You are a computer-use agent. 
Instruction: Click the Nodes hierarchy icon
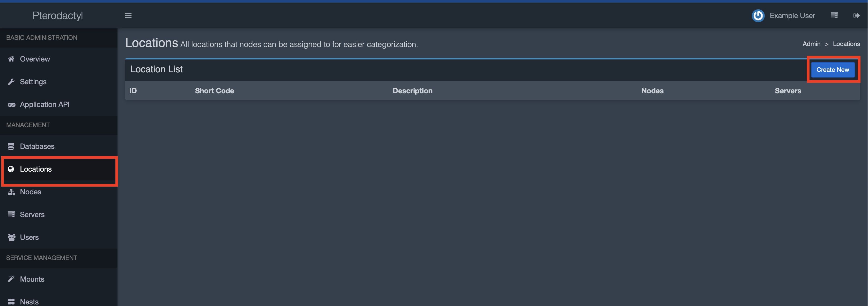[x=11, y=192]
